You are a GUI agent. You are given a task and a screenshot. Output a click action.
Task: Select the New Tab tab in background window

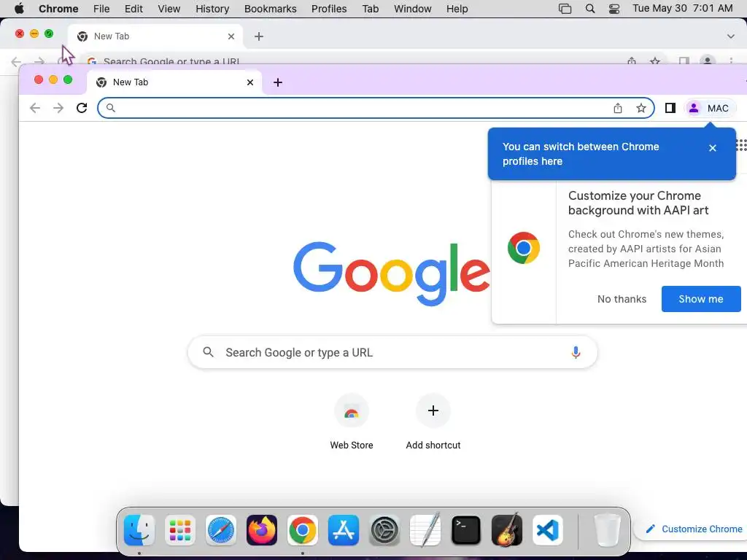coord(155,36)
